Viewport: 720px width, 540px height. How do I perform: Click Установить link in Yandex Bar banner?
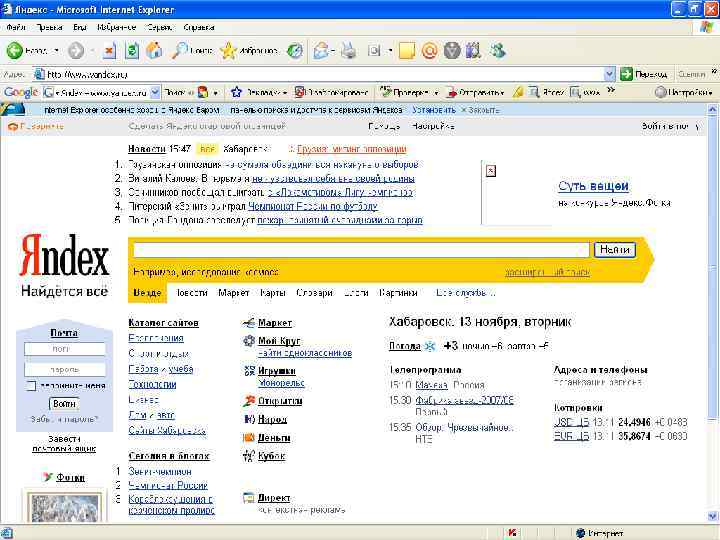click(434, 110)
